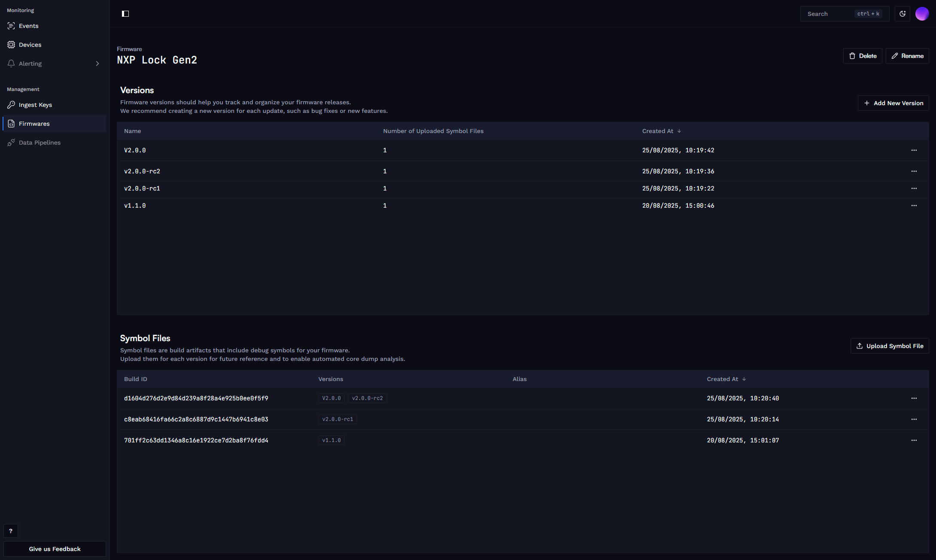
Task: Open the user avatar menu
Action: 922,14
